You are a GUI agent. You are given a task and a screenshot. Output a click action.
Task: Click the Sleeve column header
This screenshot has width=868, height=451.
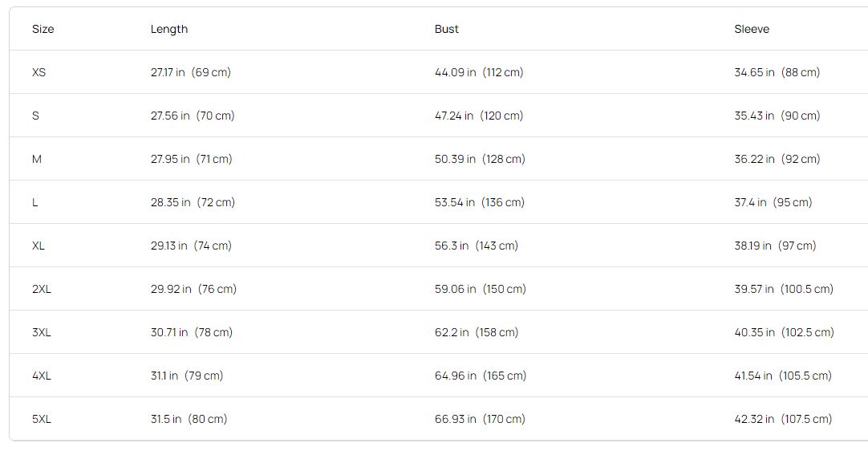[x=752, y=29]
